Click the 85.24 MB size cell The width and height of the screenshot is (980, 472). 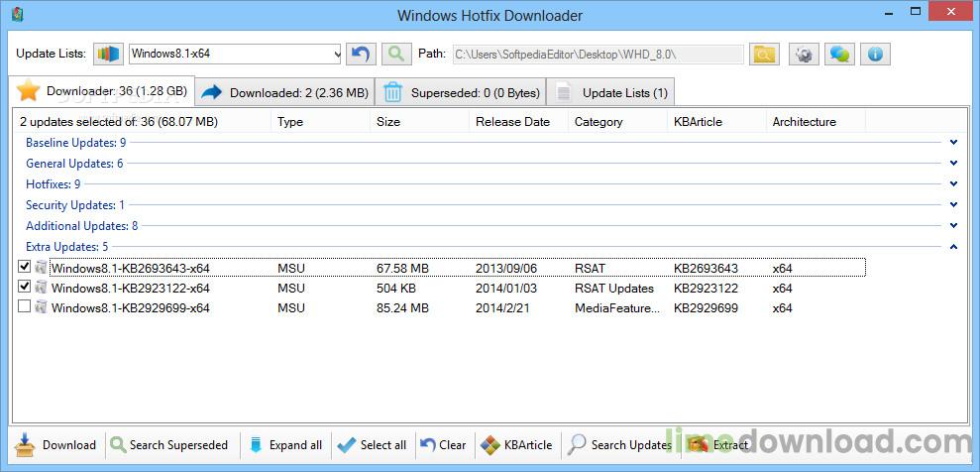(x=402, y=308)
